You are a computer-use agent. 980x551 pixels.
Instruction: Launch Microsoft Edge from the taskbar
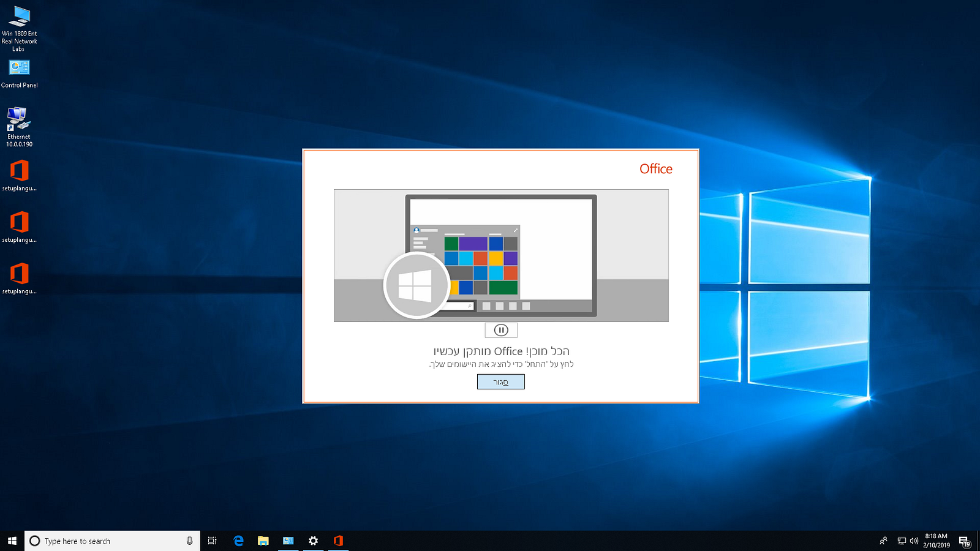pyautogui.click(x=238, y=541)
